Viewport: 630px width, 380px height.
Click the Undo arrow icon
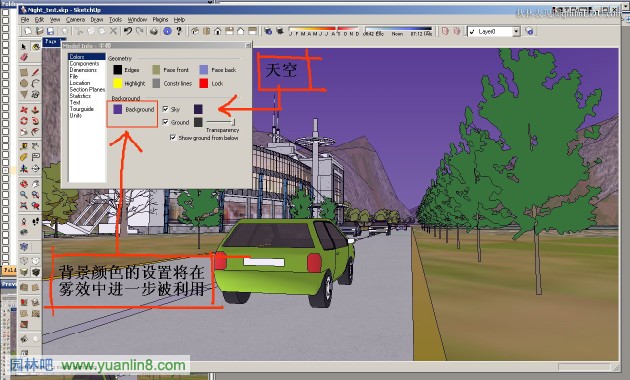[x=128, y=31]
